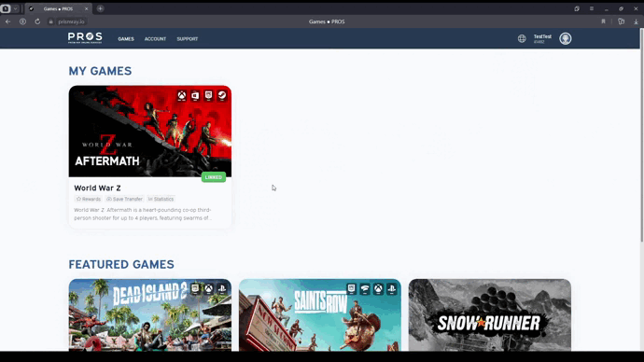Open the language globe selector
This screenshot has width=644, height=362.
(522, 38)
